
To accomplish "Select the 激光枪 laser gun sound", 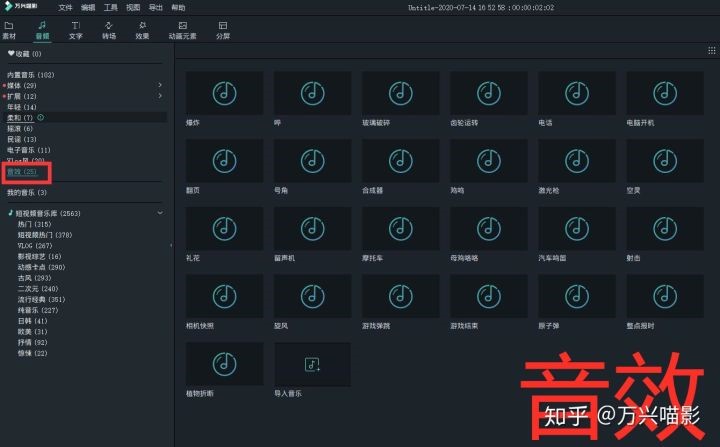I will [x=577, y=161].
